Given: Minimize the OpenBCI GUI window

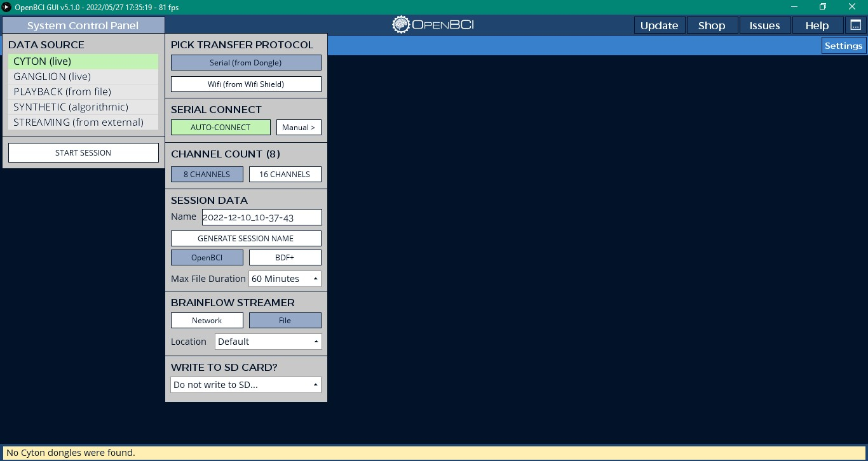Looking at the screenshot, I should pyautogui.click(x=794, y=7).
